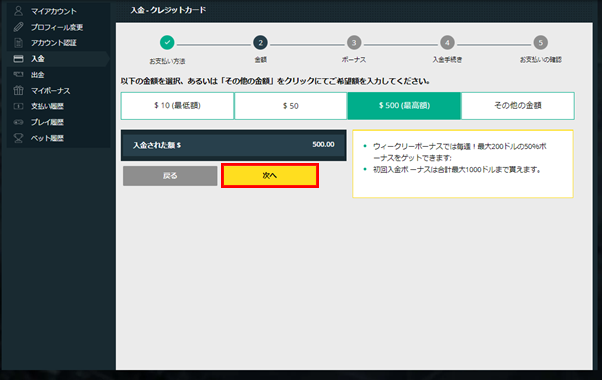Viewport: 602px width, 380px height.
Task: Click step 4 入金手続き circle
Action: [x=447, y=43]
